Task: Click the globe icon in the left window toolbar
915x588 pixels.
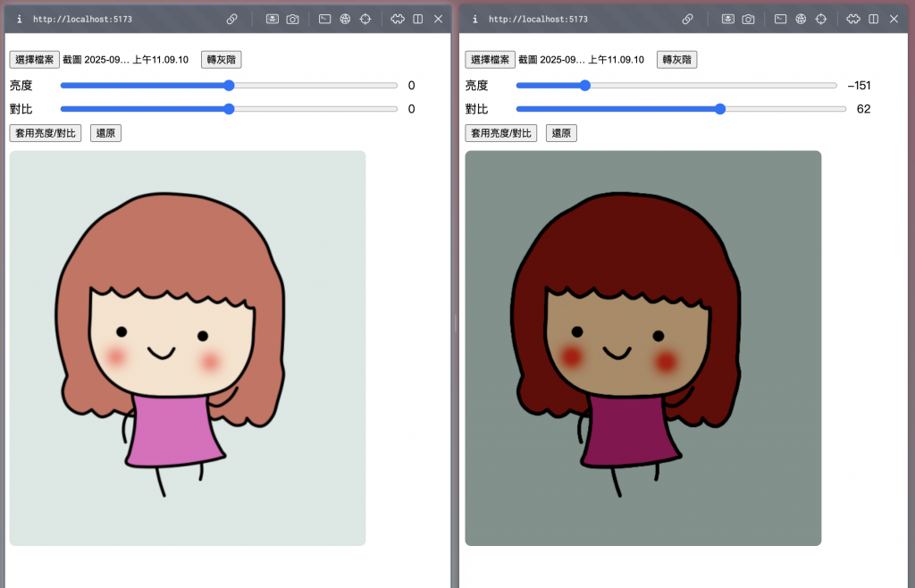Action: [346, 20]
